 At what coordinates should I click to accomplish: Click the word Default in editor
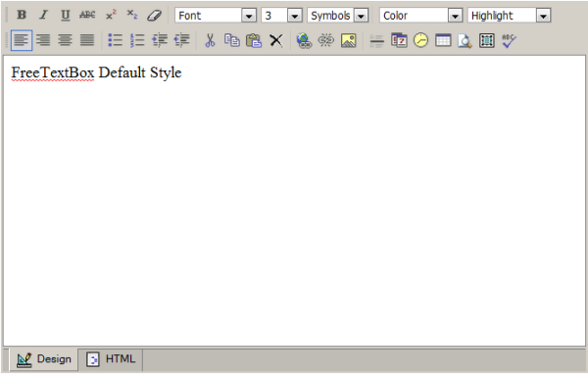pos(122,72)
